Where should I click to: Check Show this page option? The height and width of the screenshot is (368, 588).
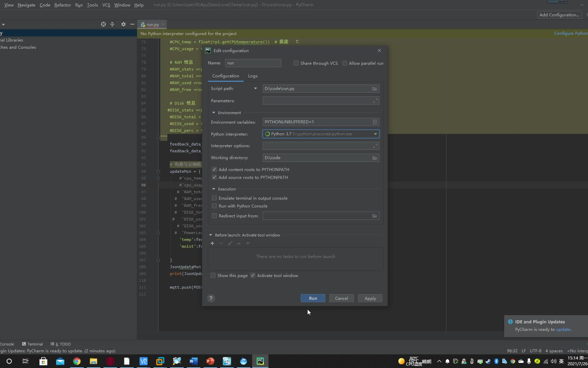coord(213,275)
